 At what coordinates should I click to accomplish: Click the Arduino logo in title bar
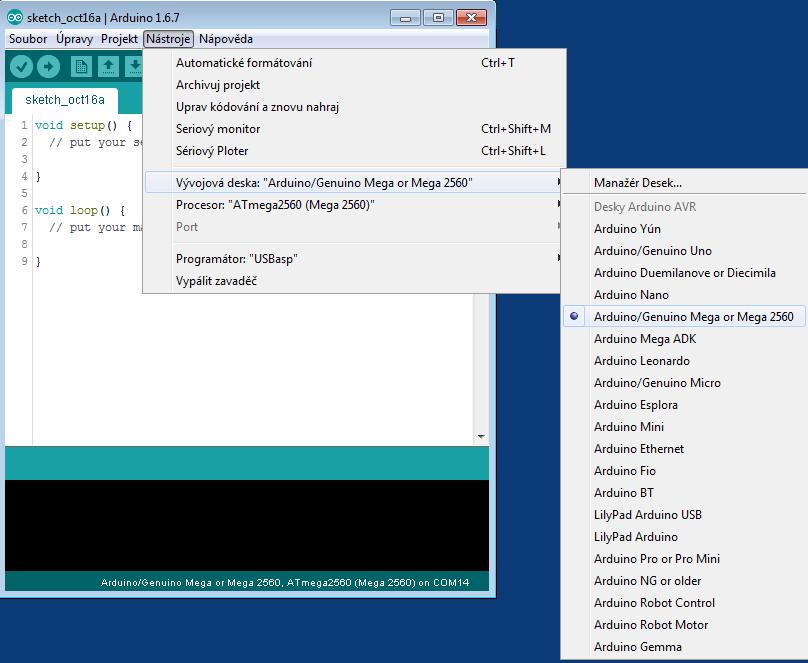coord(14,17)
